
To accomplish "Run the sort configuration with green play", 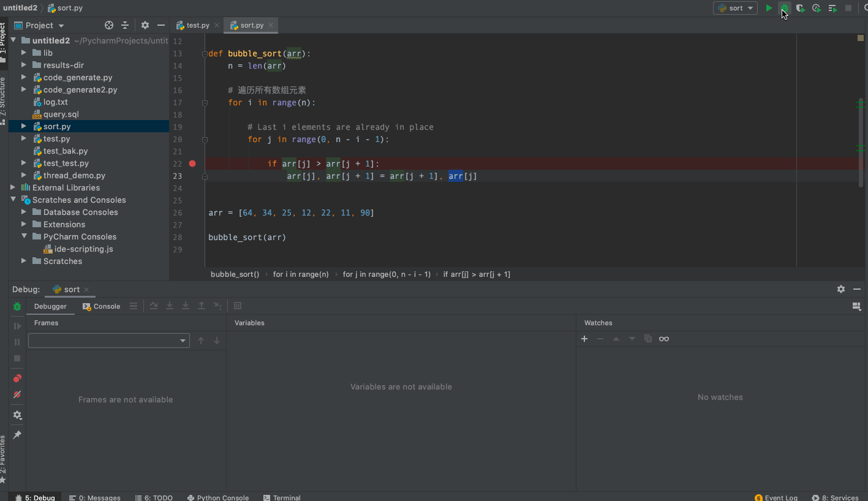I will coord(769,9).
